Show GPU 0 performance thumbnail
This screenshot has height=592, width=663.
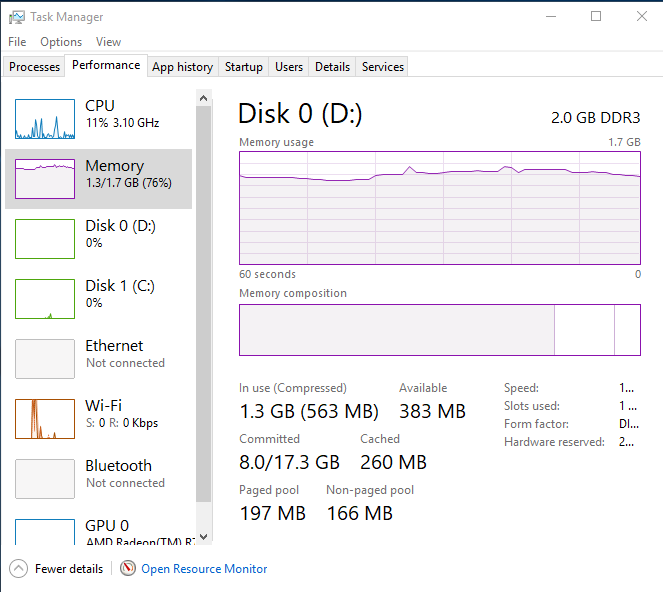(45, 530)
